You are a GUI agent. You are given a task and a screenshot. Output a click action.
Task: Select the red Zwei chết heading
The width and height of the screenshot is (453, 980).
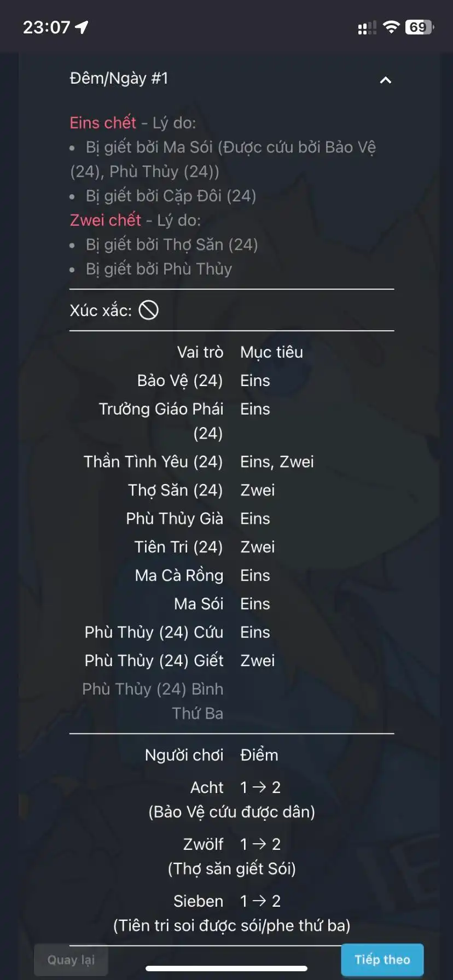[x=106, y=220]
